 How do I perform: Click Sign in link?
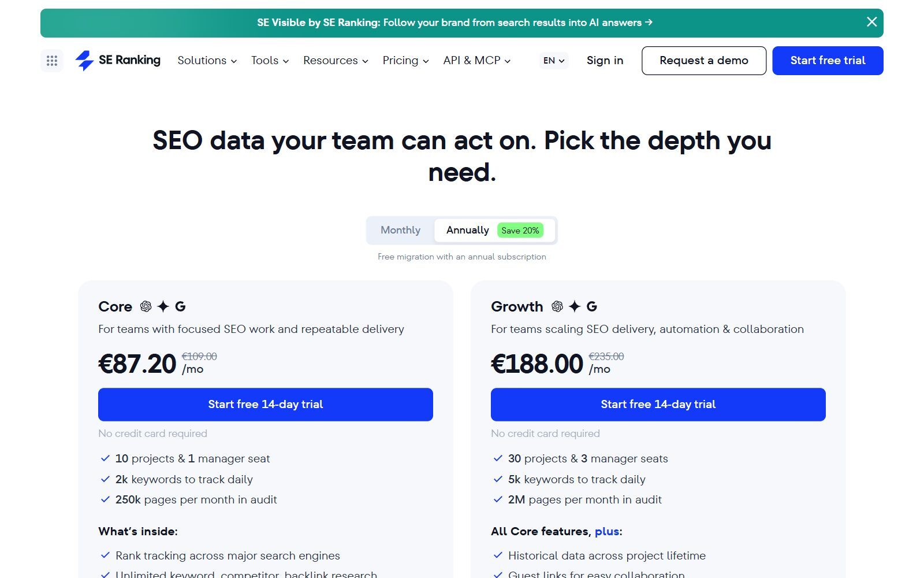[x=605, y=60]
